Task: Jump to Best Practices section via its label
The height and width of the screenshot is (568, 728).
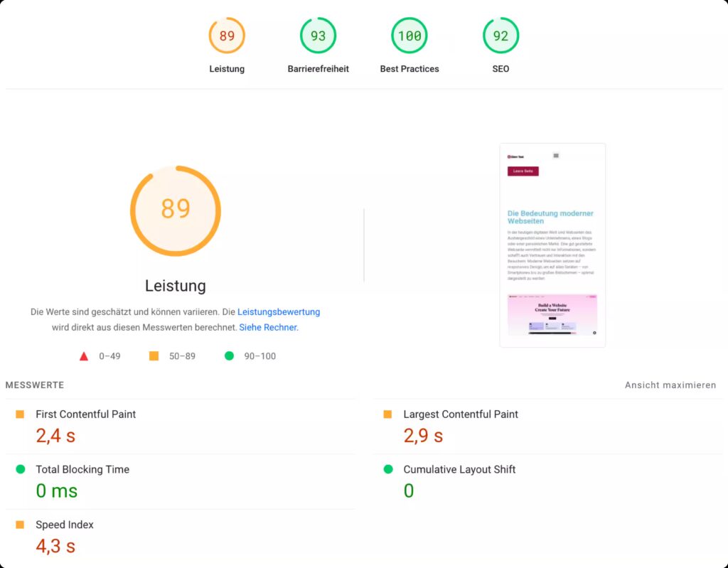Action: [x=409, y=69]
